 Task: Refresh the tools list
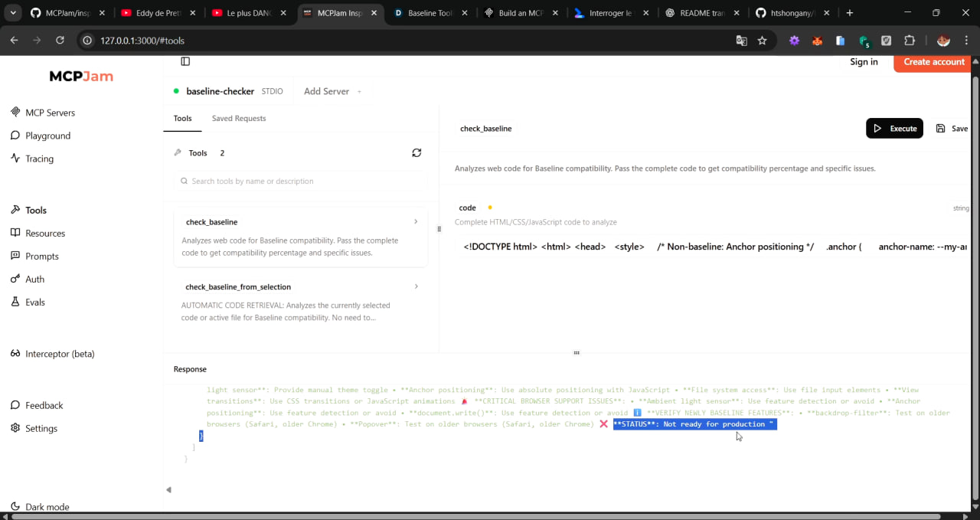(x=416, y=152)
